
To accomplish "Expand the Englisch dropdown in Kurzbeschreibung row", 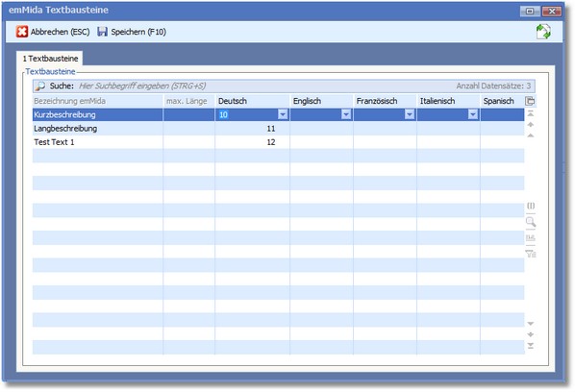I will (x=346, y=114).
